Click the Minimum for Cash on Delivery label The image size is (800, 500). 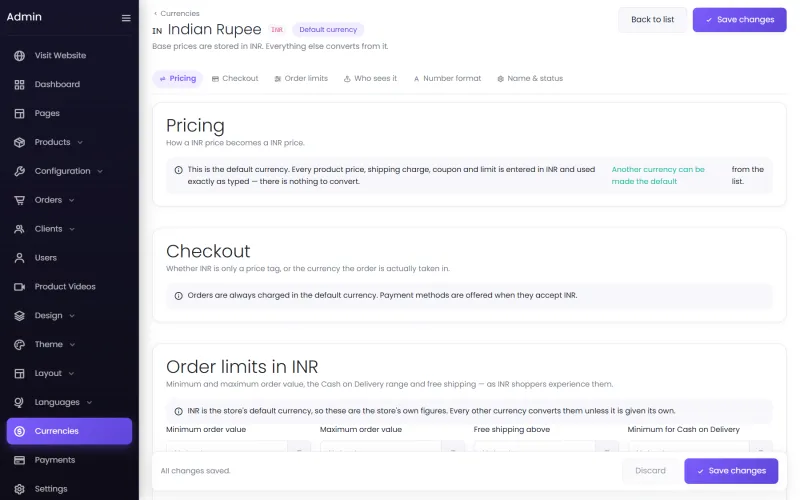684,430
